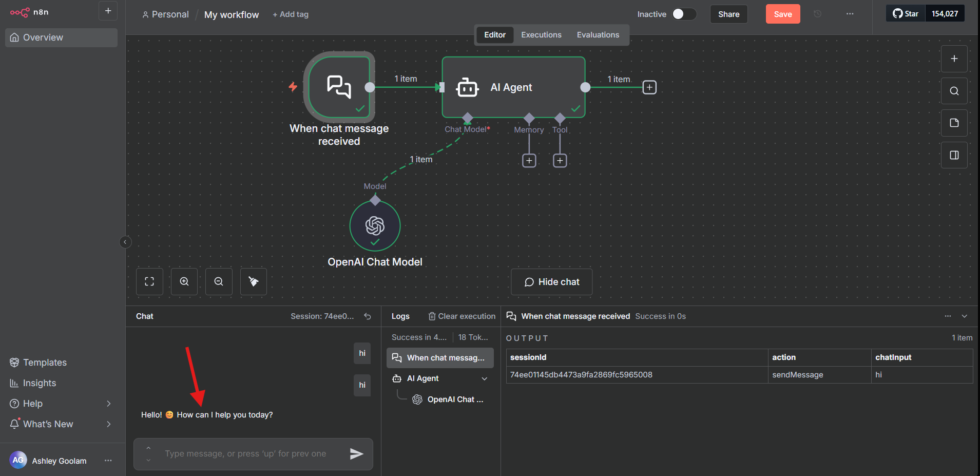The height and width of the screenshot is (476, 980).
Task: Click the add node plus icon
Action: point(954,59)
